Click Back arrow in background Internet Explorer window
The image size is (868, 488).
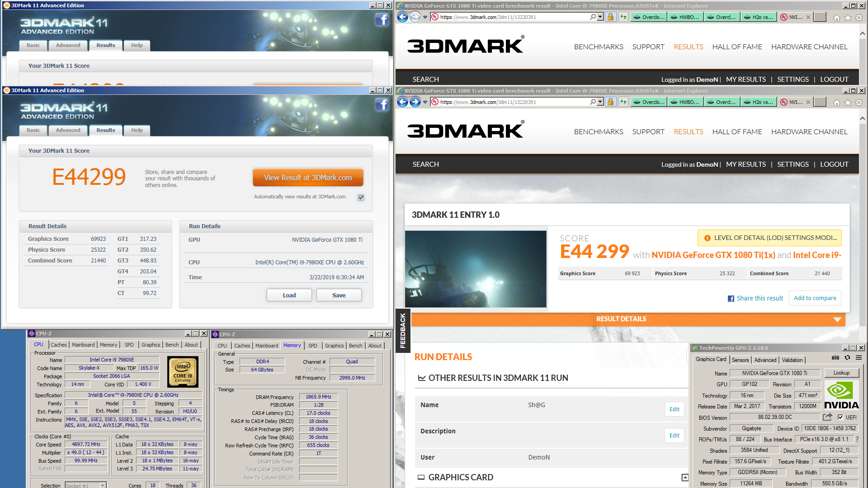402,17
